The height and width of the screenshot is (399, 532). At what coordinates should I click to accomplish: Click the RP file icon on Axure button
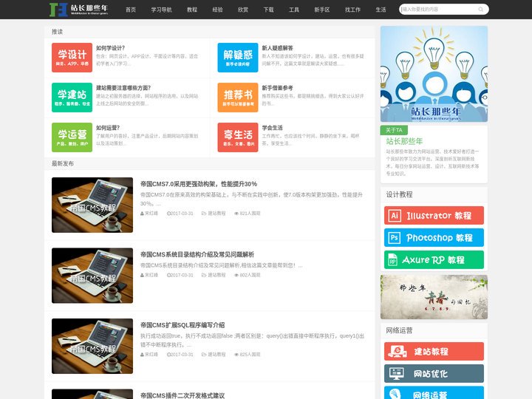pos(393,260)
